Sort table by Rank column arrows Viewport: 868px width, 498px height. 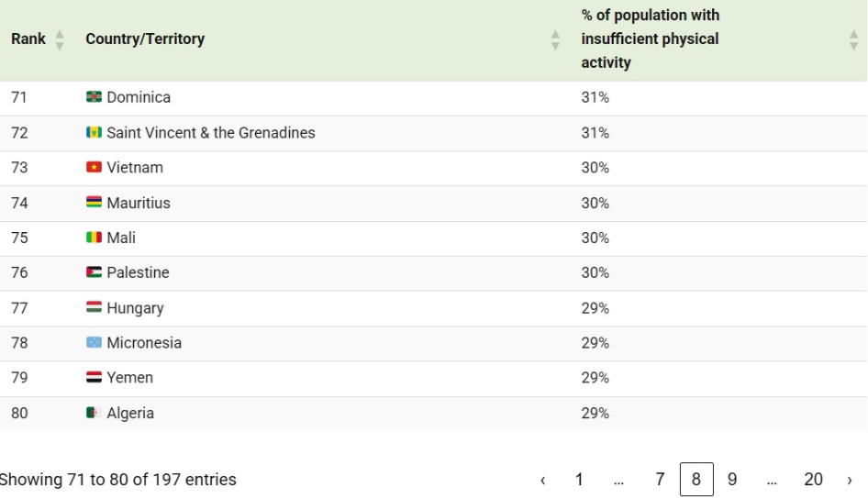60,39
